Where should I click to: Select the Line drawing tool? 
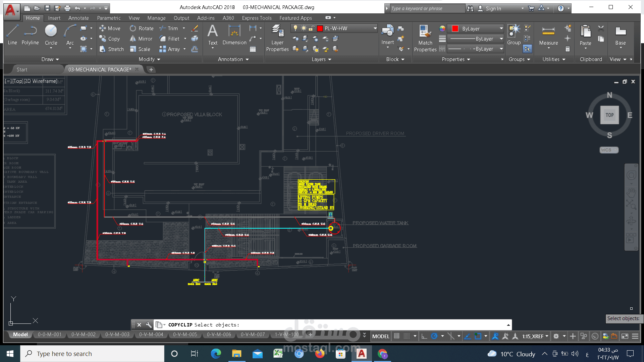point(12,35)
